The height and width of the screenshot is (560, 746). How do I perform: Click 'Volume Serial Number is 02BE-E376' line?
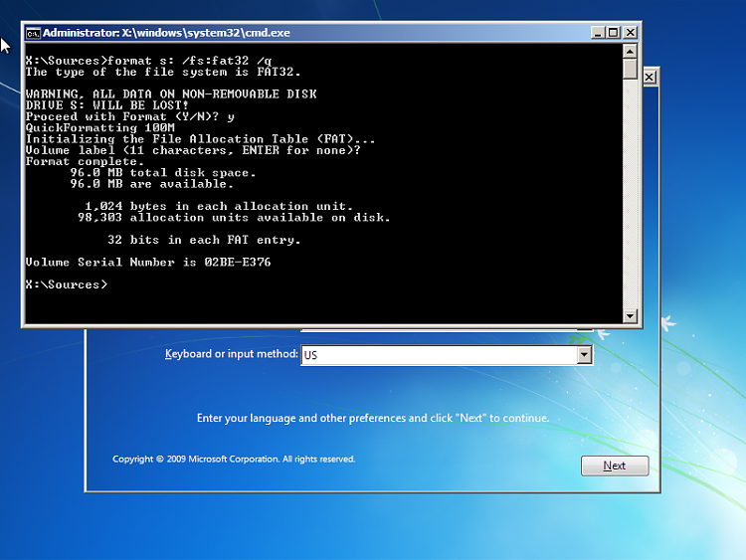(x=148, y=263)
